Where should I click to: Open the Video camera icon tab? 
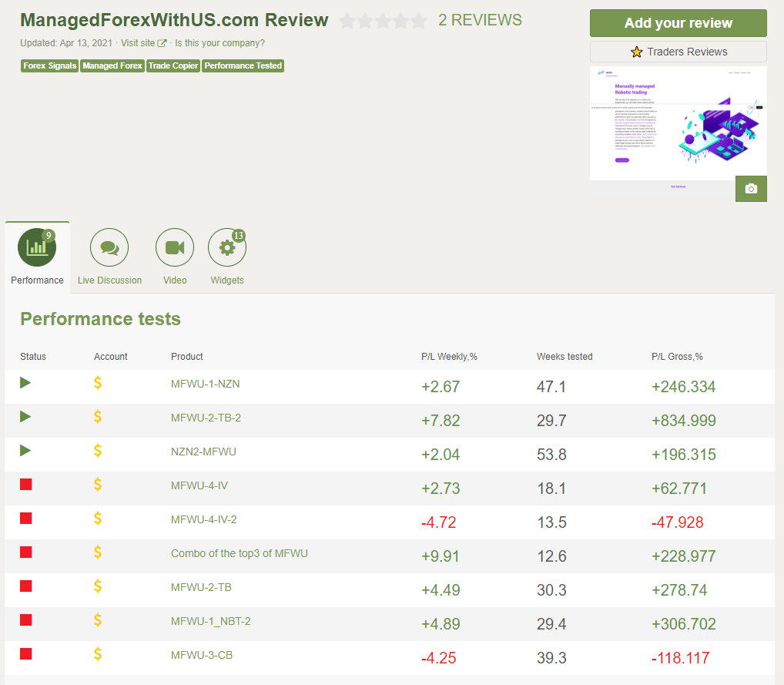(175, 247)
